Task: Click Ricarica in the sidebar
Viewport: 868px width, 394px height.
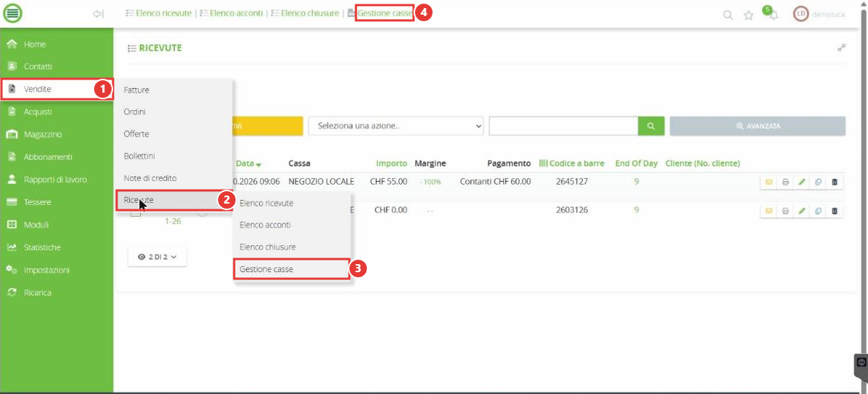Action: point(56,292)
